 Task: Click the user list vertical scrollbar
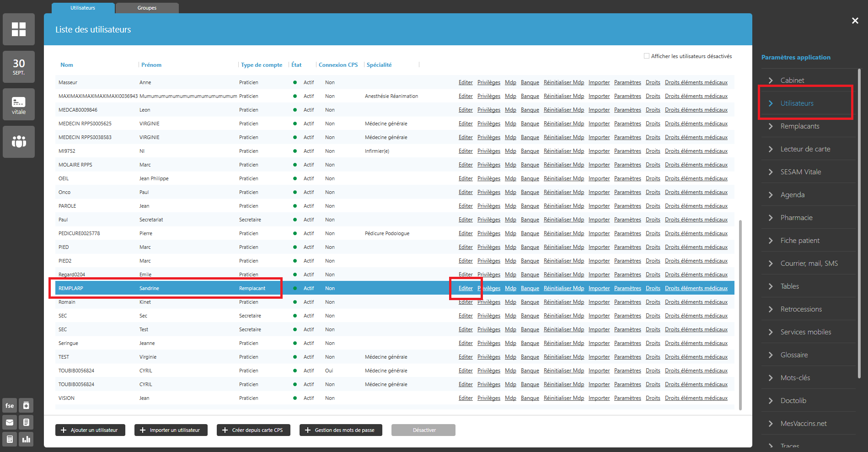(740, 315)
